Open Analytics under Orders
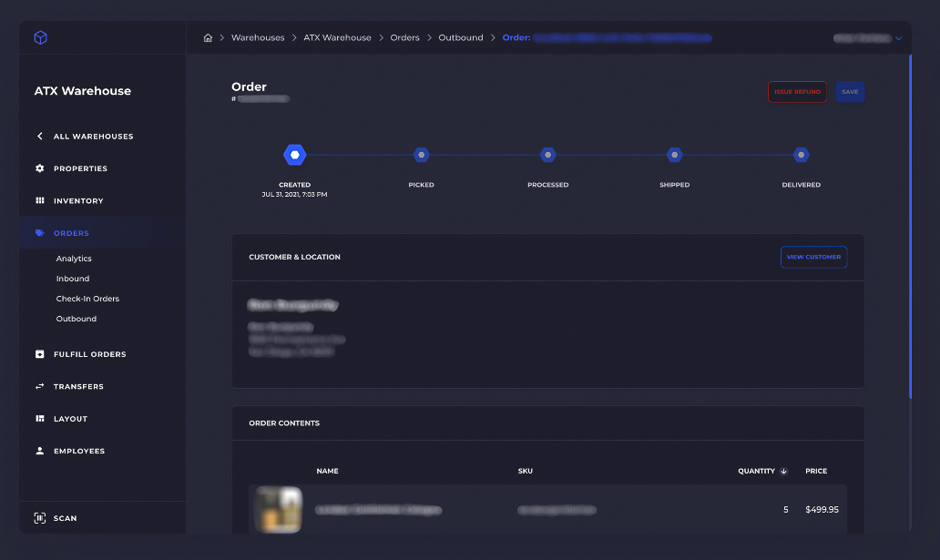The width and height of the screenshot is (940, 560). click(74, 259)
